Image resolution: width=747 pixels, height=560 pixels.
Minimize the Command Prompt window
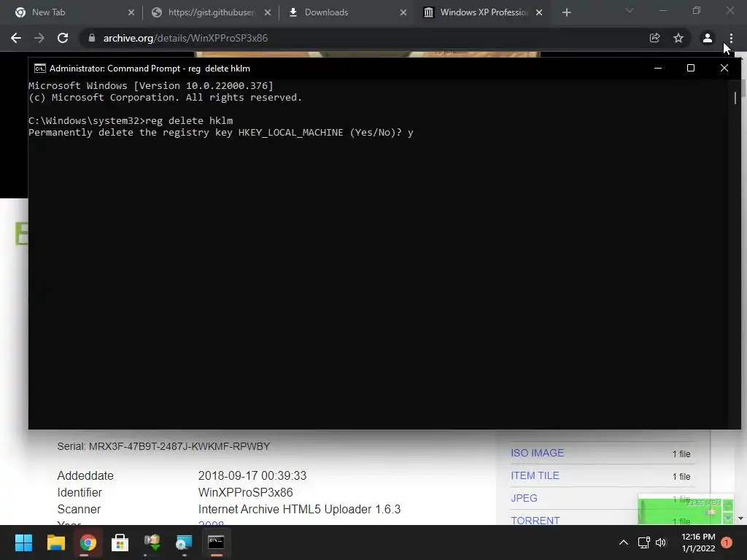[658, 68]
